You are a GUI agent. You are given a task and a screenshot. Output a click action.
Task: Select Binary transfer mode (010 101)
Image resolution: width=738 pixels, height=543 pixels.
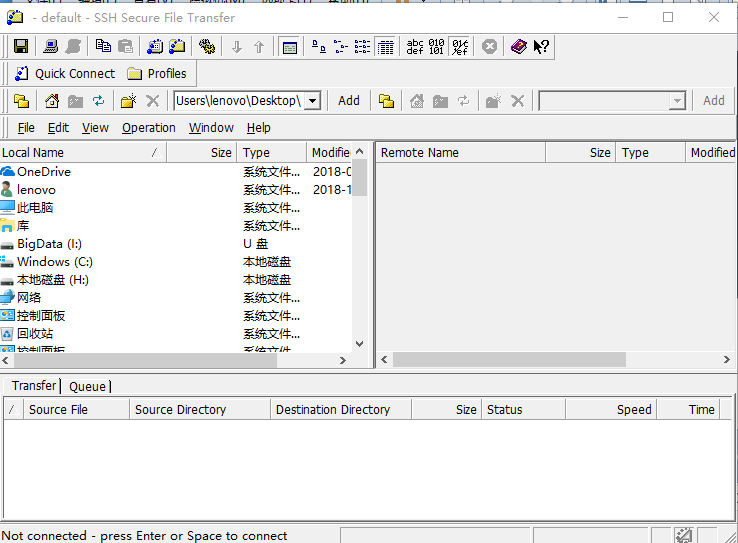pyautogui.click(x=436, y=47)
